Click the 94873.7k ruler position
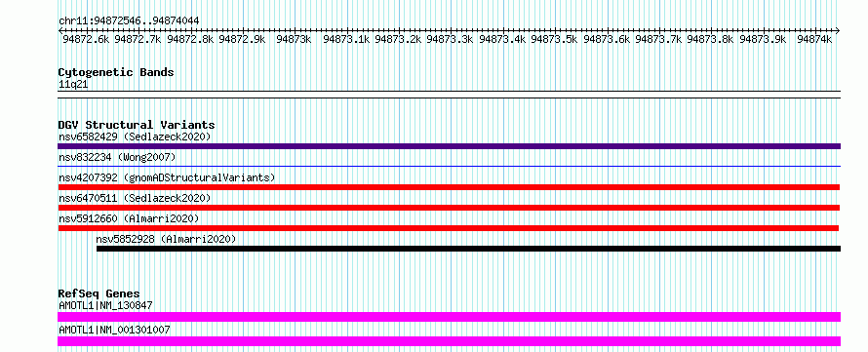 pos(658,39)
